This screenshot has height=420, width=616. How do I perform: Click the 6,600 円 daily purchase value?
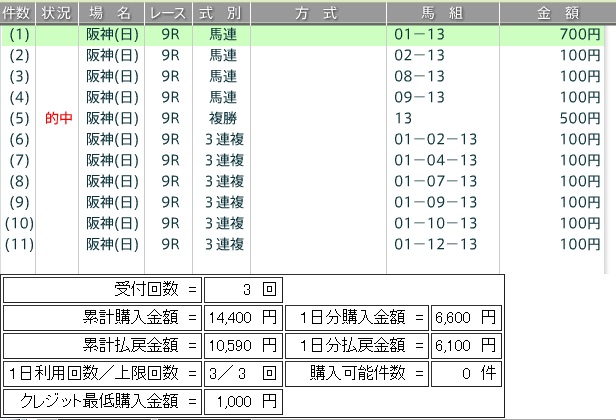(x=466, y=317)
